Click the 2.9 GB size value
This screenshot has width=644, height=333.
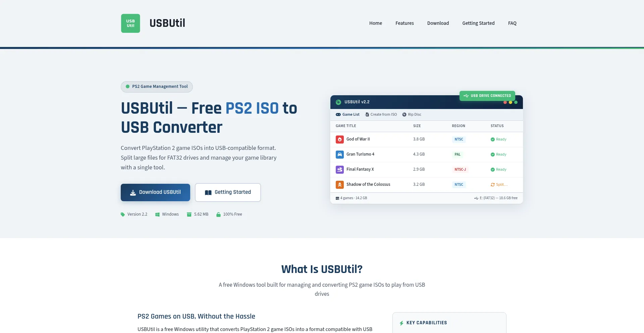coord(419,169)
